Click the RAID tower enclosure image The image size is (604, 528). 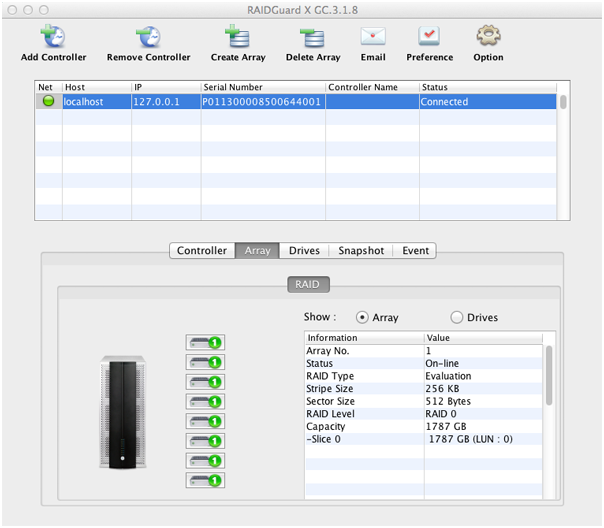click(123, 412)
